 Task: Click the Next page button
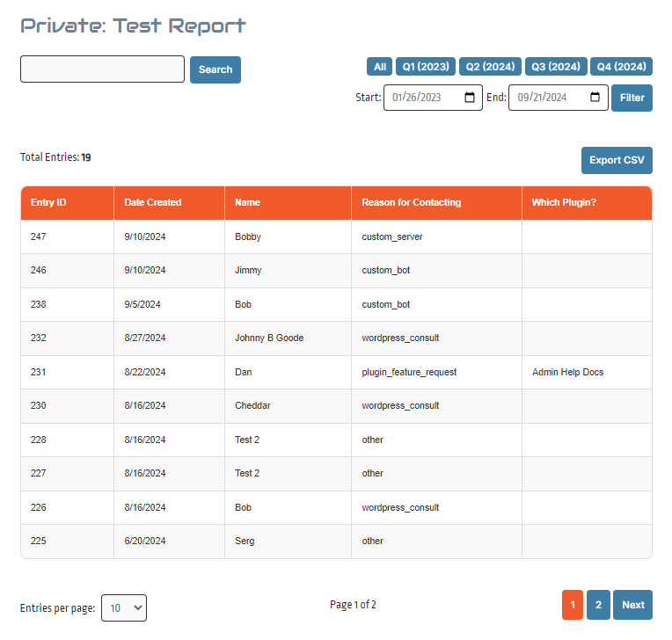pos(633,605)
